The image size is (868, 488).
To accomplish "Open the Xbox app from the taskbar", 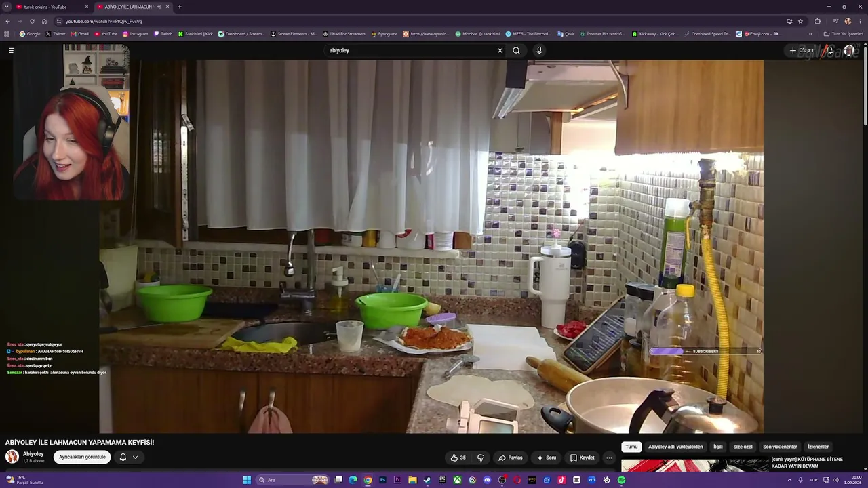I will point(457,480).
